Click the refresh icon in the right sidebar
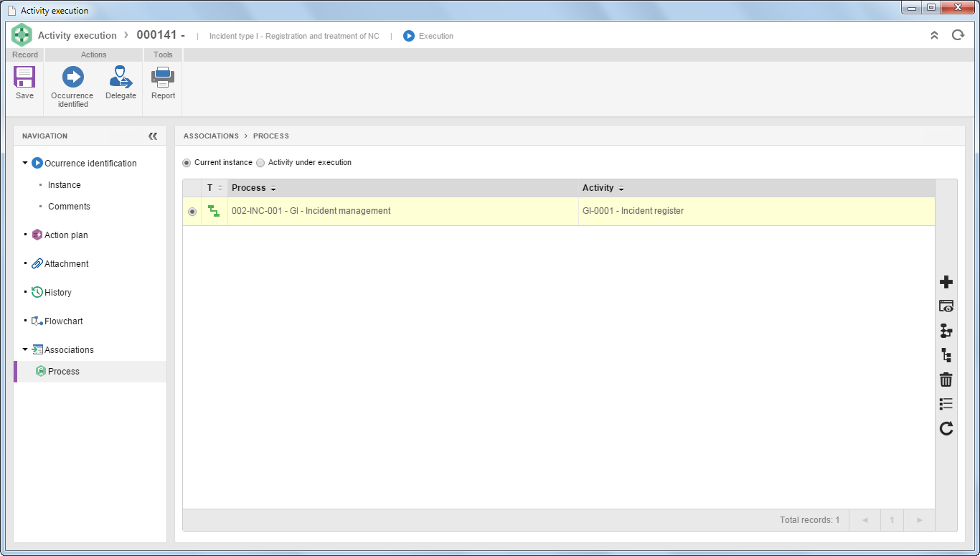The height and width of the screenshot is (556, 980). (x=946, y=428)
